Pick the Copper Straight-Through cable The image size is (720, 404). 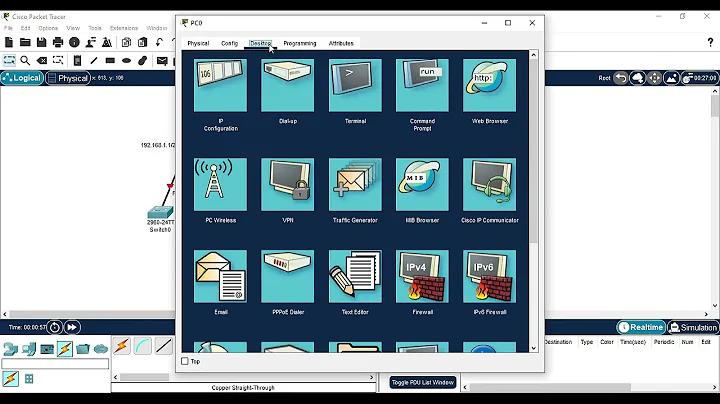point(163,346)
